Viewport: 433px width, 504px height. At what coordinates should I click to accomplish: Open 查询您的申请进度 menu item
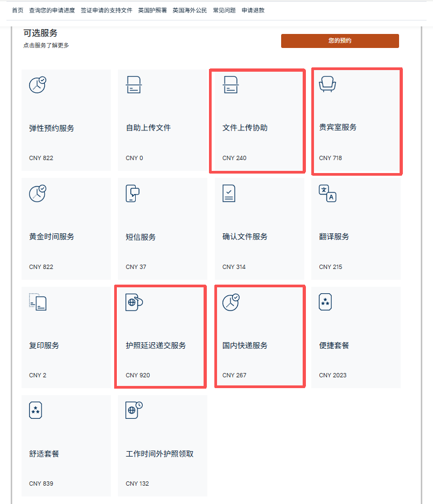click(52, 10)
